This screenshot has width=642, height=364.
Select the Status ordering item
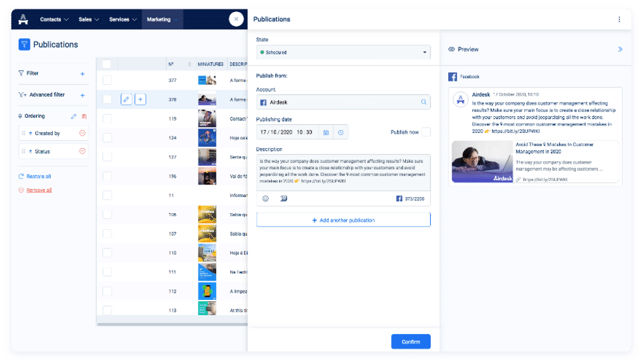coord(53,152)
